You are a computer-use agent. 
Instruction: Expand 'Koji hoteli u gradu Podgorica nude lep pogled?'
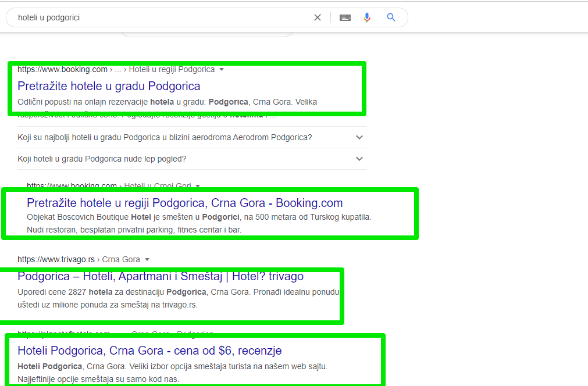[191, 159]
